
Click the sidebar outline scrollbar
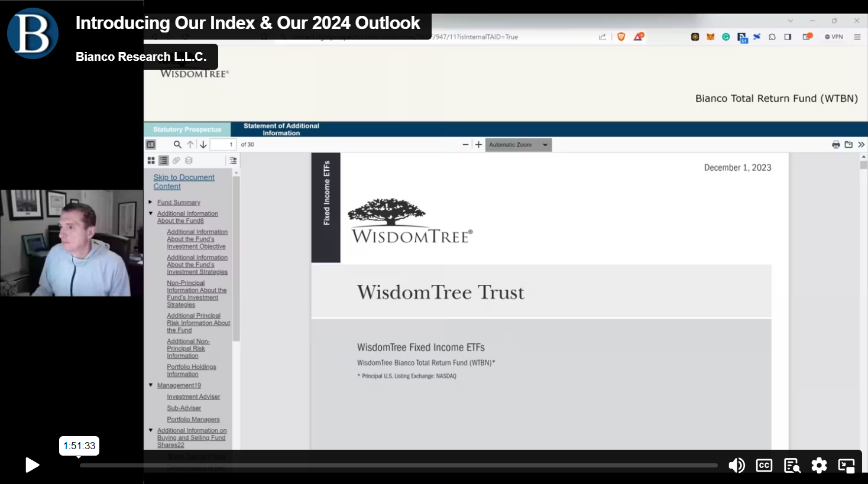236,258
